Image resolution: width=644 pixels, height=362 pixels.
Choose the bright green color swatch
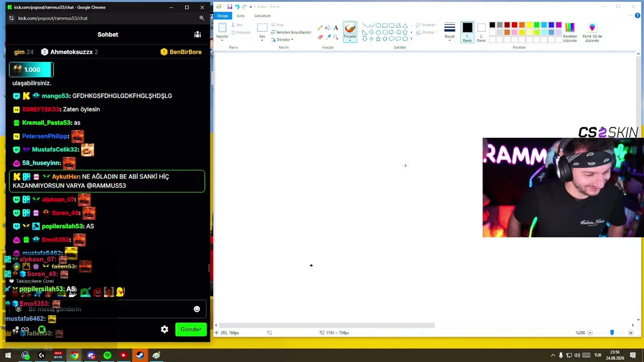click(536, 25)
